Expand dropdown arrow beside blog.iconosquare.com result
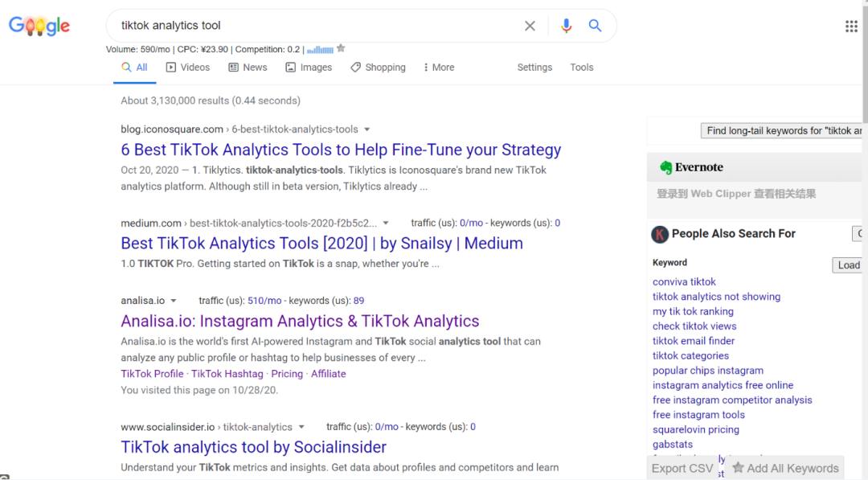868x480 pixels. tap(366, 129)
